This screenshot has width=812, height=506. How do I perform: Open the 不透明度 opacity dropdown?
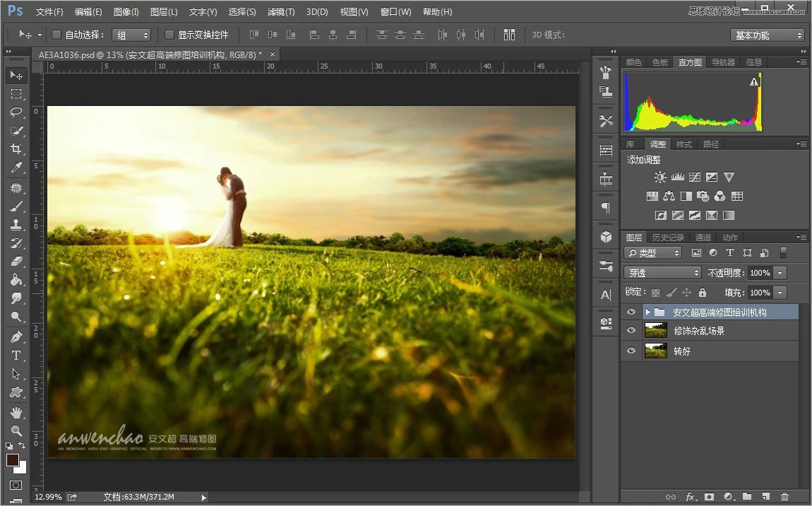780,272
